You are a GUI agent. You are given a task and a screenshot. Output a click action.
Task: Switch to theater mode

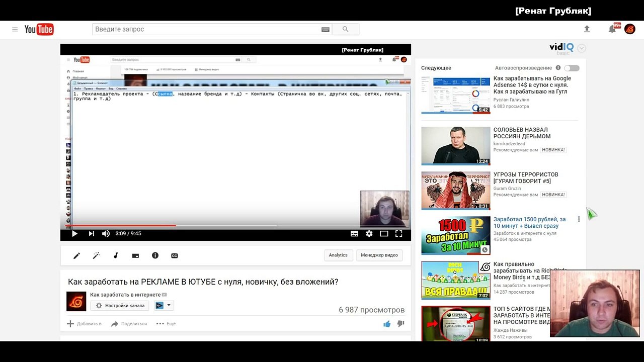pyautogui.click(x=384, y=233)
